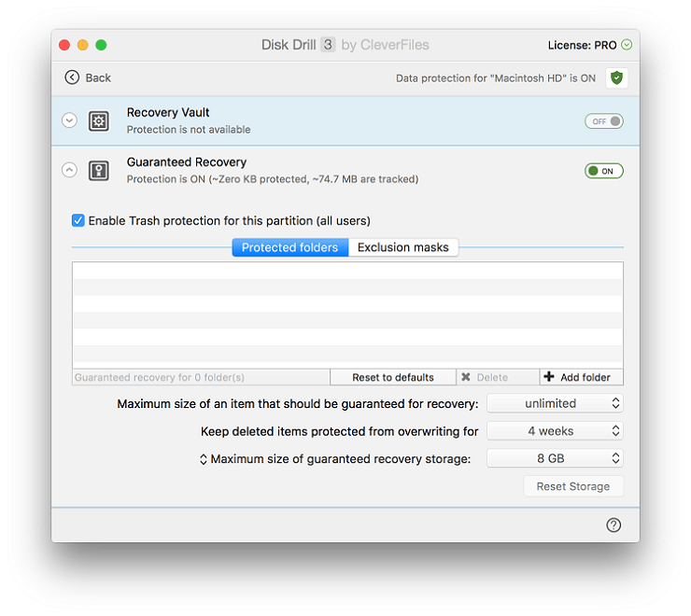Click the Add folder button

581,377
